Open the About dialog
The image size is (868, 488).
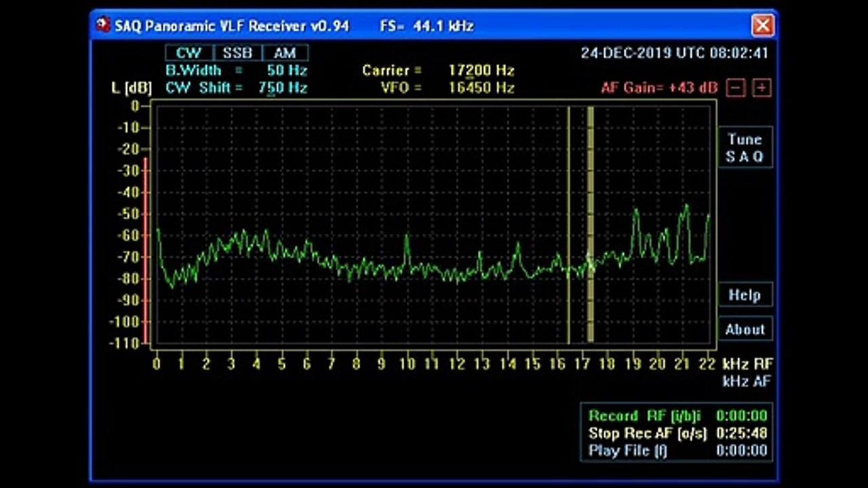(x=745, y=329)
